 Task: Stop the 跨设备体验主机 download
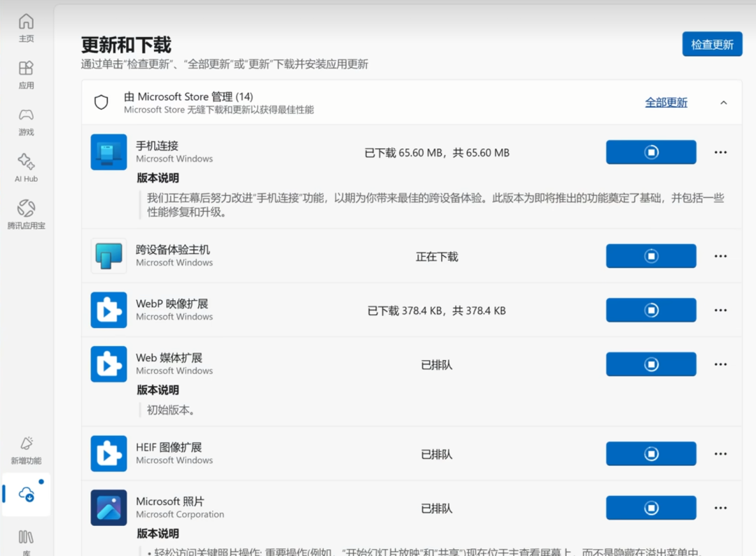[651, 256]
